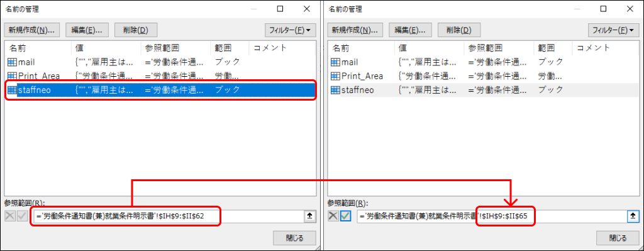Click staffneo ブック scope cell in left dialog

(227, 90)
